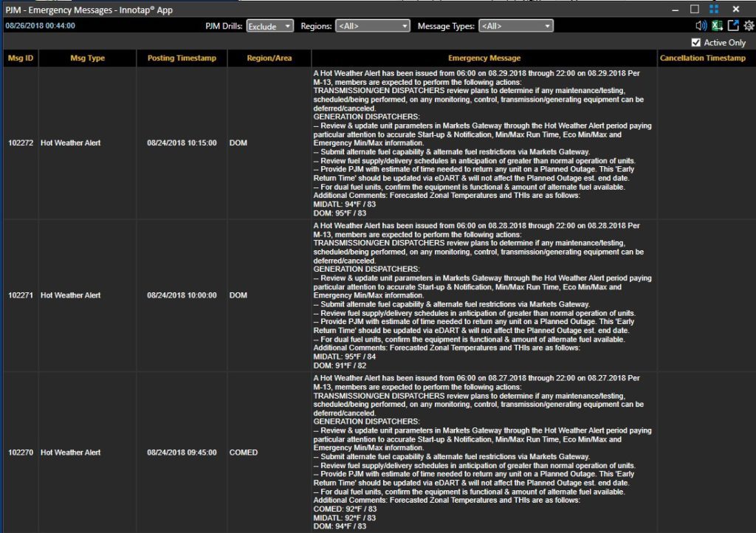Click the window title PJM - Emergency Messages
Image resolution: width=756 pixels, height=533 pixels.
coord(89,10)
